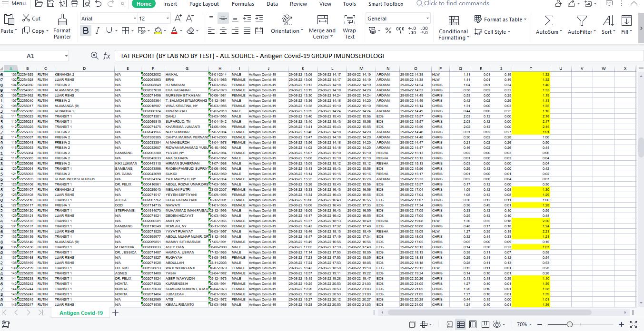Click the AutoSum button
The width and height of the screenshot is (644, 331).
click(549, 25)
